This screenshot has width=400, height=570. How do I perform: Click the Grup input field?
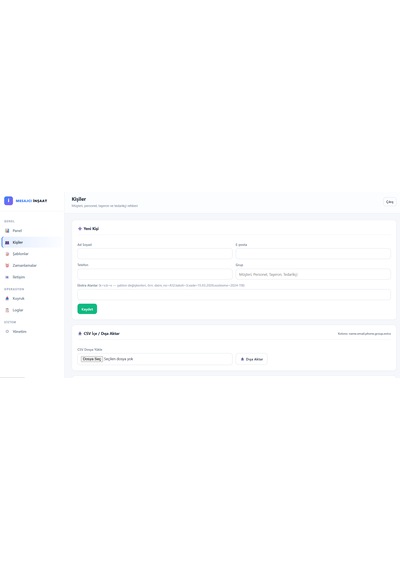(x=313, y=274)
